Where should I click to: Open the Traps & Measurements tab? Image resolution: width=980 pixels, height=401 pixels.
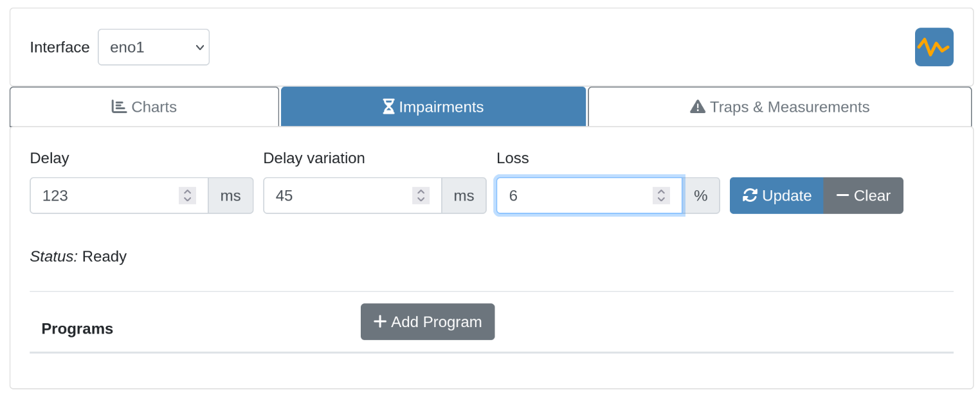[779, 107]
